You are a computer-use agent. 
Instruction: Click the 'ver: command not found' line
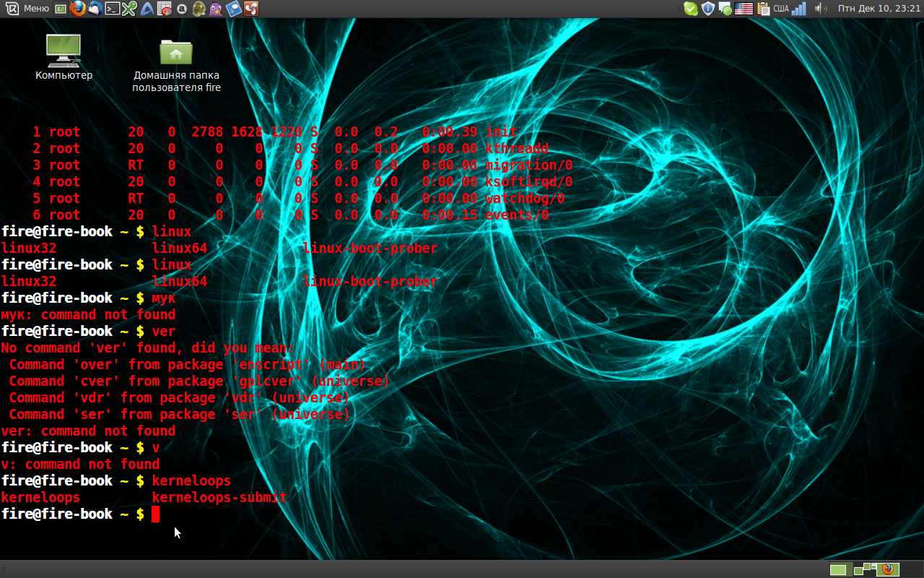click(x=88, y=431)
